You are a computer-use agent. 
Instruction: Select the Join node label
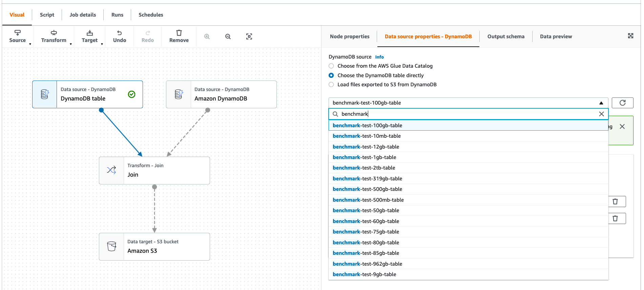point(133,175)
